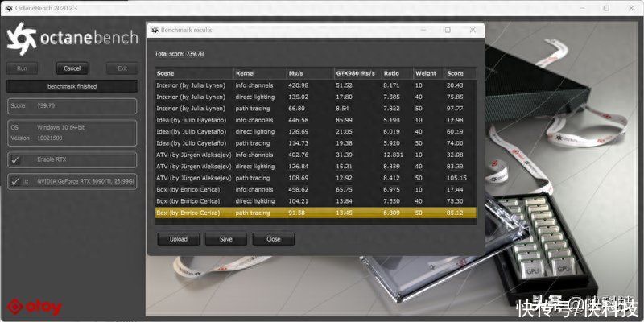Click ratio value 12.831
644x322 pixels.
tap(394, 155)
